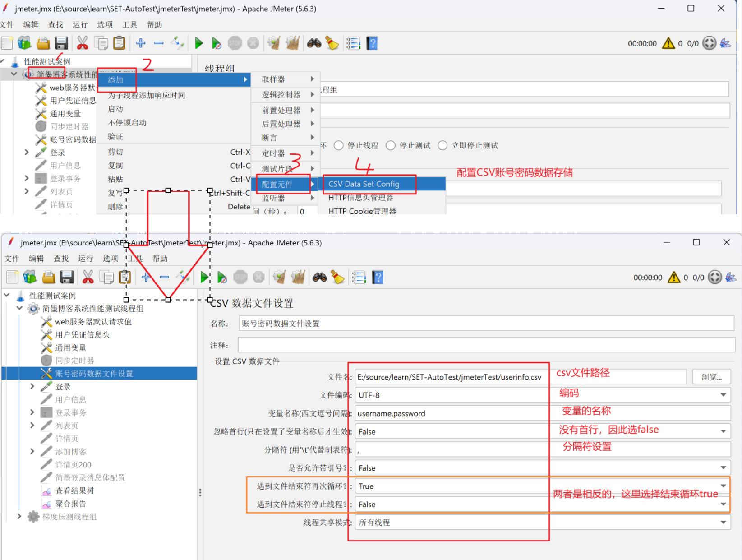Click 浏览... button for CSV file

click(711, 377)
